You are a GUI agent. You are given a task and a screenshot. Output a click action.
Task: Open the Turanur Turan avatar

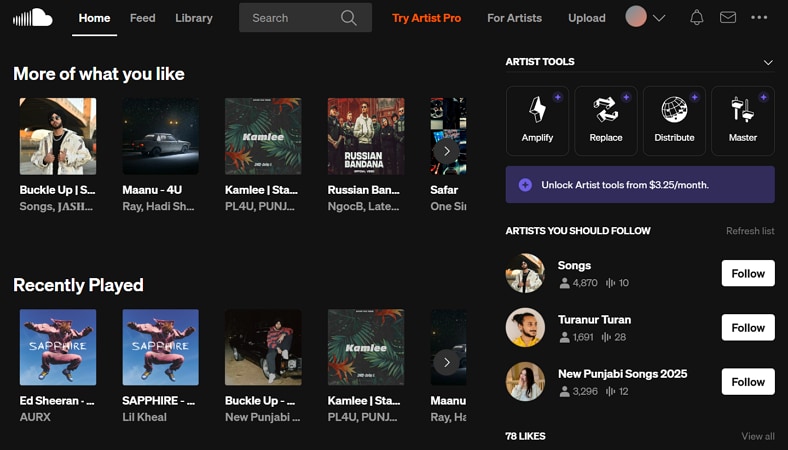pos(525,327)
